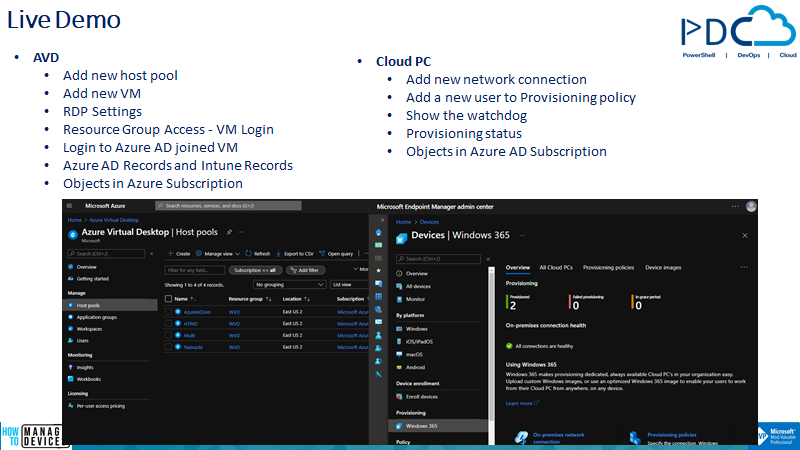Open the List view dropdown
This screenshot has height=450, width=800.
click(x=349, y=285)
